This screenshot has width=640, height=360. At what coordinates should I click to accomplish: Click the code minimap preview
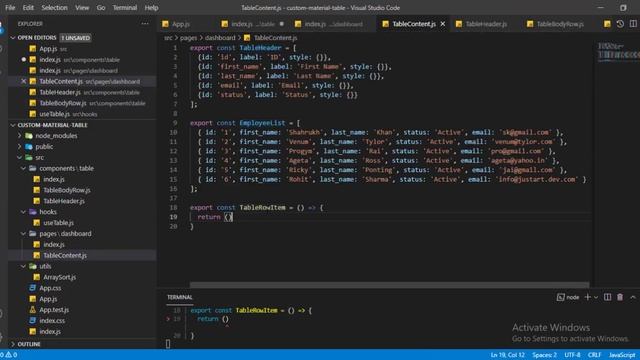(x=618, y=52)
